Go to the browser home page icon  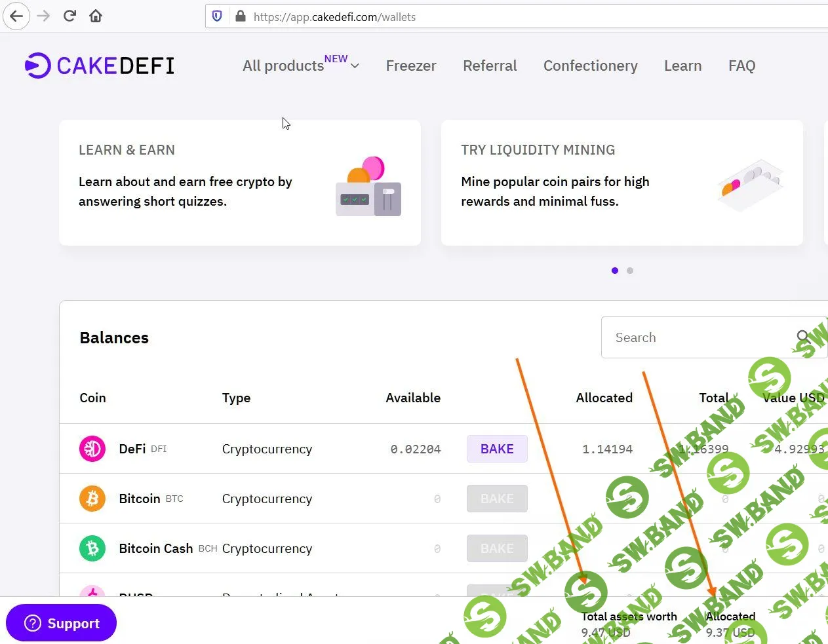point(96,16)
